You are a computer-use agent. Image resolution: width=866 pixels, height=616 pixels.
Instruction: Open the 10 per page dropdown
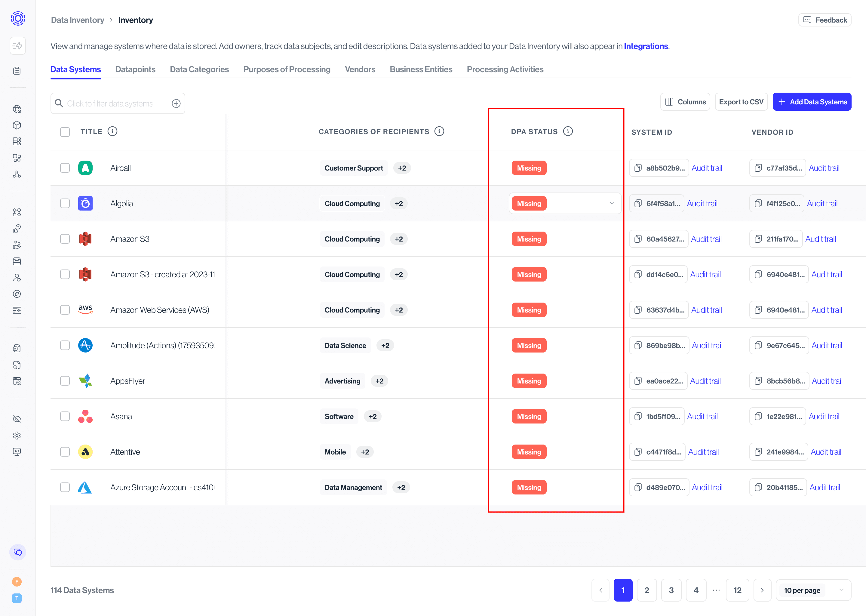pyautogui.click(x=813, y=590)
